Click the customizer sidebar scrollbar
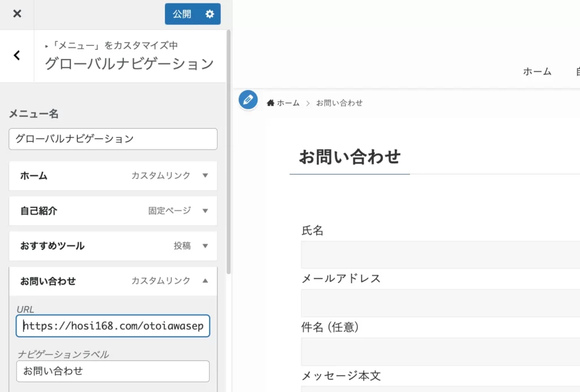580x392 pixels. [x=229, y=152]
